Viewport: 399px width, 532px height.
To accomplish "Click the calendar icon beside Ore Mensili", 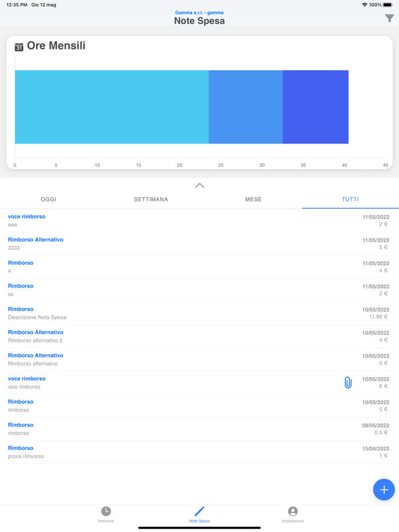I will 19,47.
